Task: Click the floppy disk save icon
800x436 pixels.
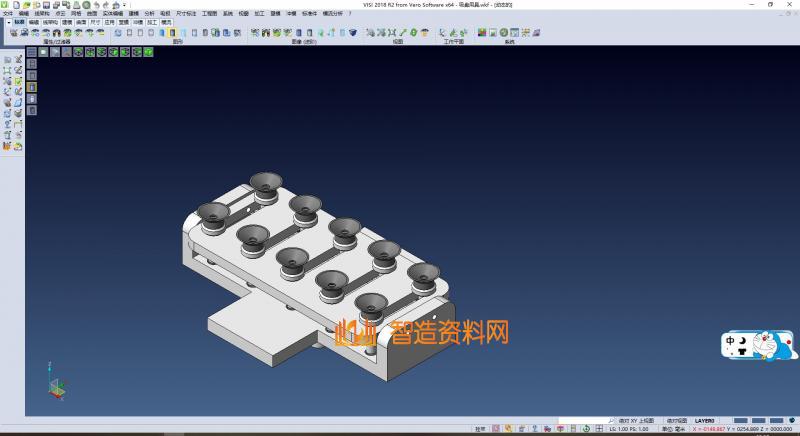Action: pos(46,5)
